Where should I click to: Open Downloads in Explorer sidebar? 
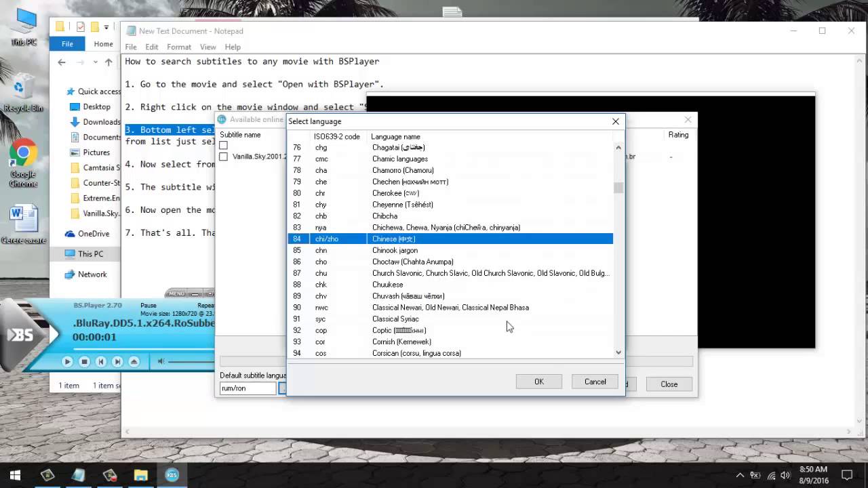[x=96, y=122]
